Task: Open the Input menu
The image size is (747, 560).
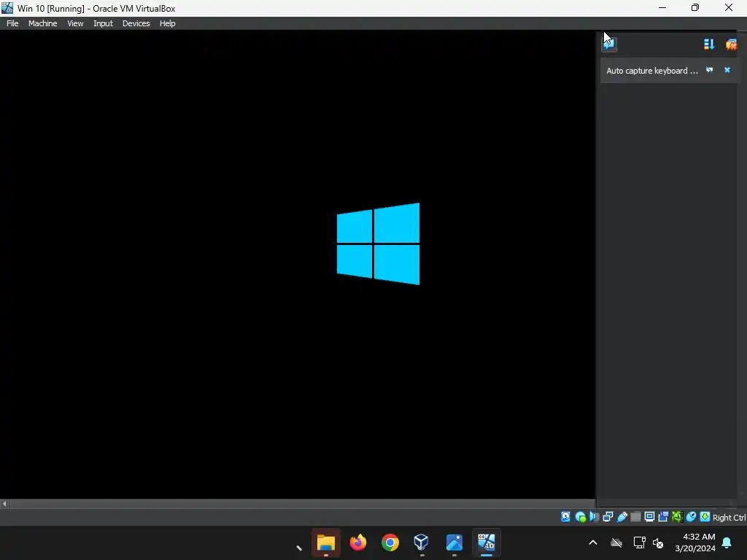Action: tap(103, 23)
